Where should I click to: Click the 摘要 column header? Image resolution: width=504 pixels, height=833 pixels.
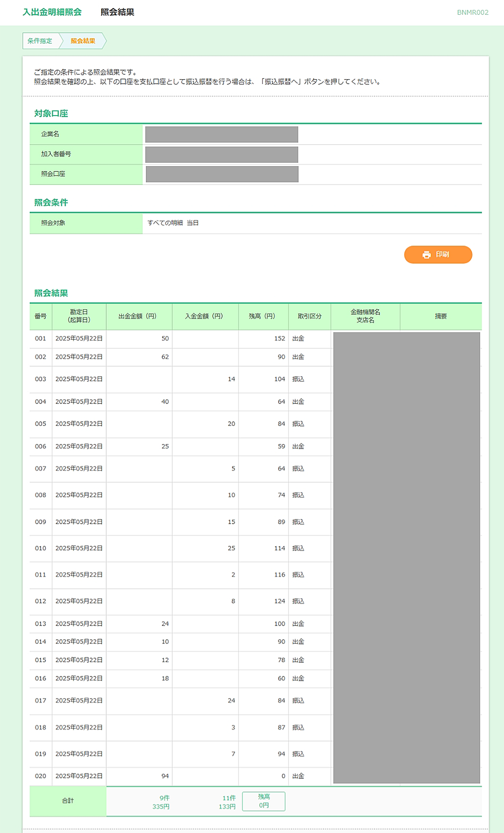point(441,316)
